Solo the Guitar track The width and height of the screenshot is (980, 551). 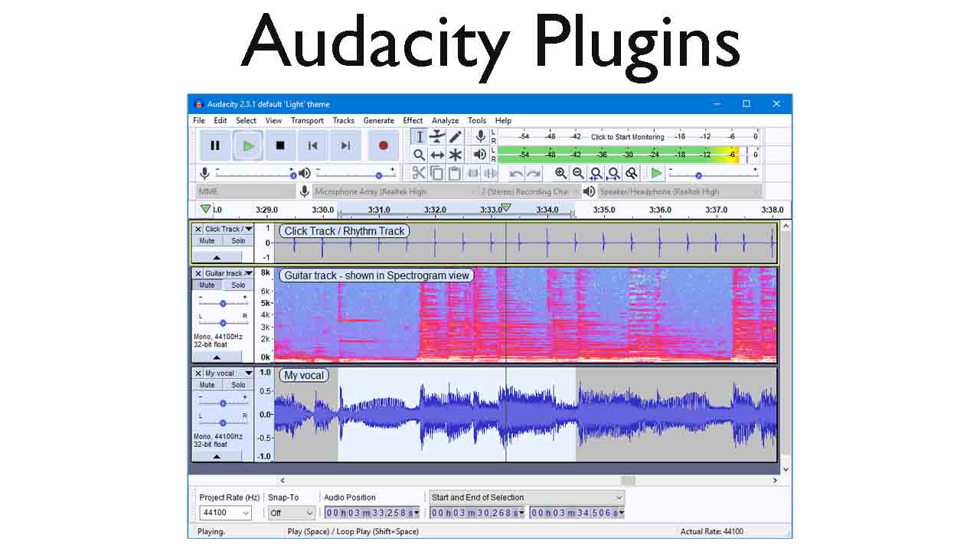click(238, 284)
